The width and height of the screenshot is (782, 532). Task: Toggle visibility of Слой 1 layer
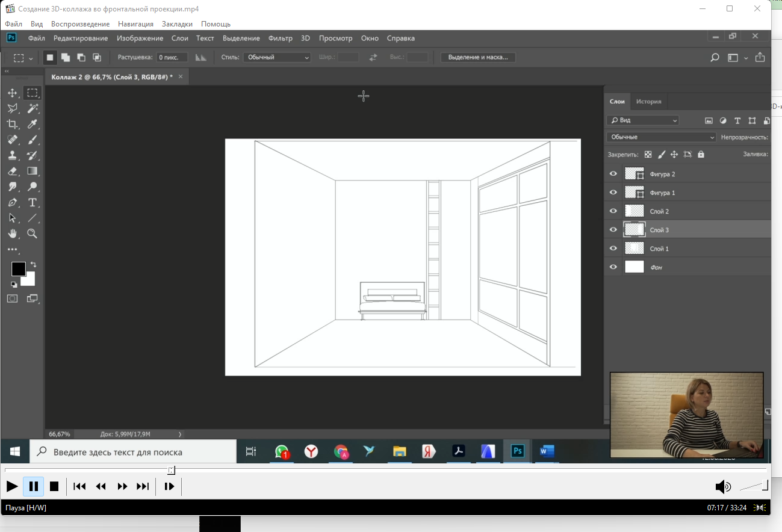(613, 249)
